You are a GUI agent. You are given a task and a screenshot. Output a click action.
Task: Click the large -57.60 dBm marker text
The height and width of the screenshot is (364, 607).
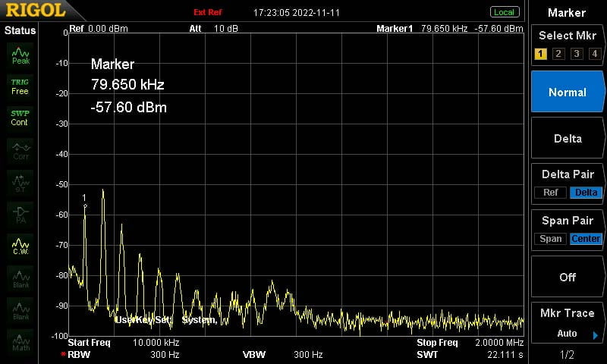pos(128,107)
